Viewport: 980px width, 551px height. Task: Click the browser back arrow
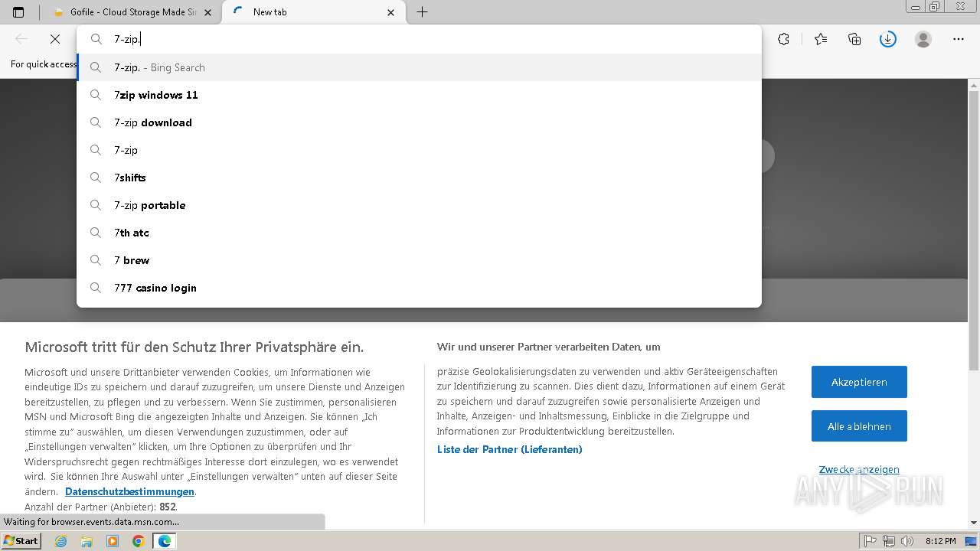21,39
